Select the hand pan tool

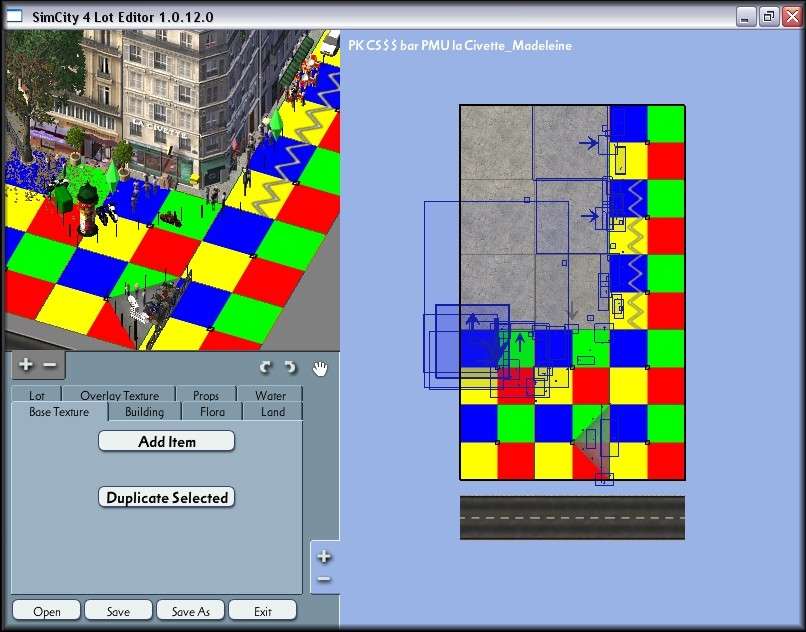click(320, 368)
